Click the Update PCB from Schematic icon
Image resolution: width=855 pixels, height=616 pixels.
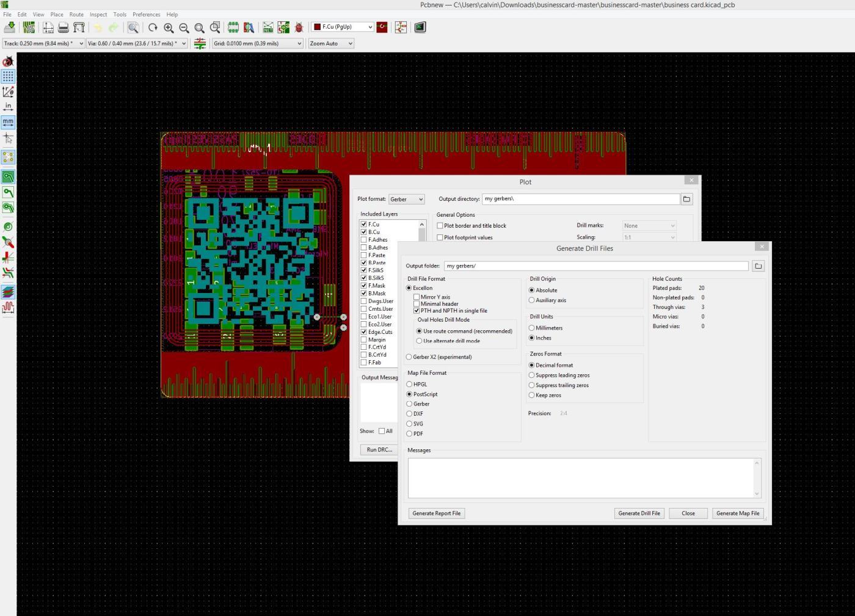tap(283, 27)
